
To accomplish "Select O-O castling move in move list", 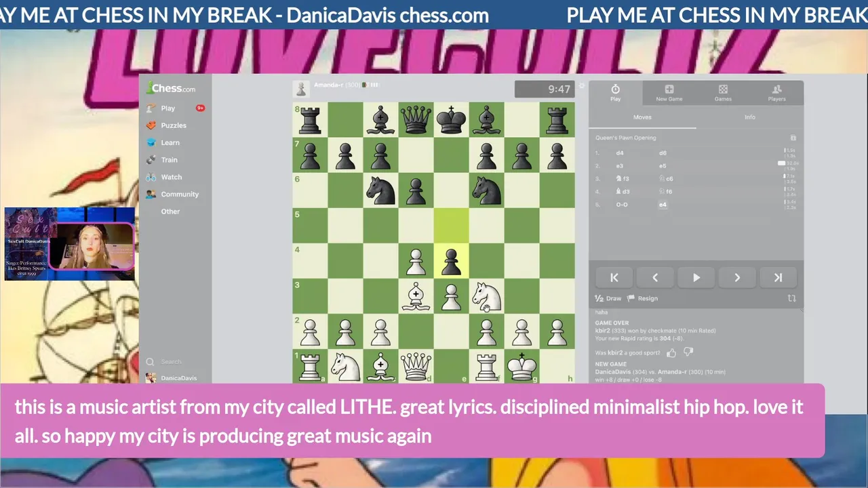I will pos(622,205).
